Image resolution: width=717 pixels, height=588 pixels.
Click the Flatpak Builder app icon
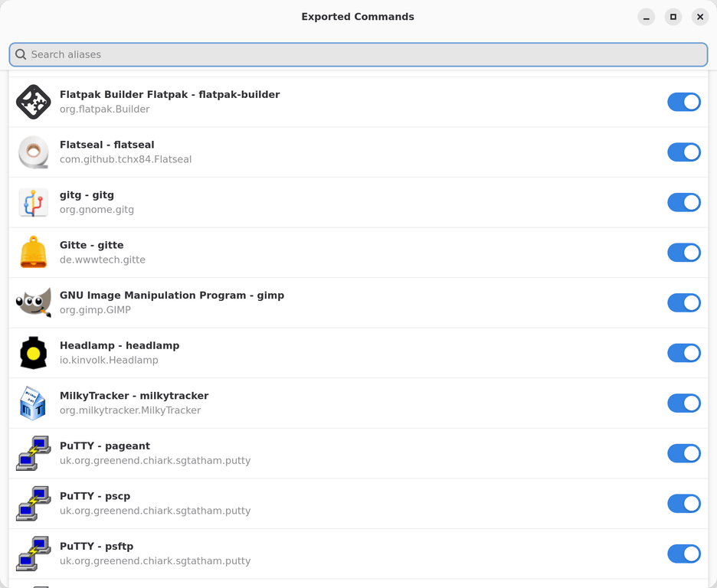point(34,102)
